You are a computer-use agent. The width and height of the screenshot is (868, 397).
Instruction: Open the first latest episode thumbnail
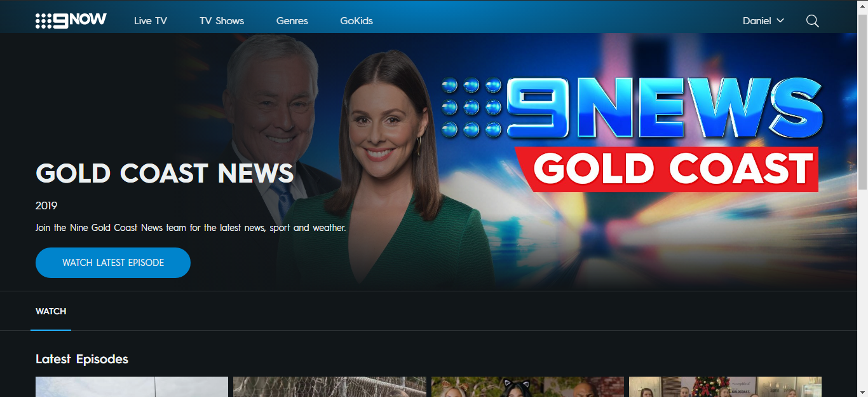tap(132, 387)
